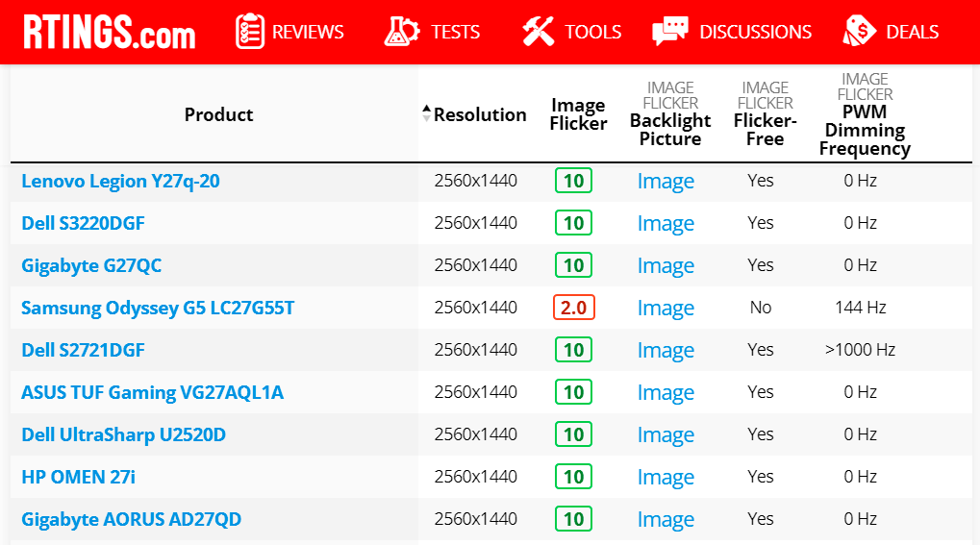Select the '0 Hz' cell for Gigabyte G27QC
The width and height of the screenshot is (980, 545).
(861, 265)
